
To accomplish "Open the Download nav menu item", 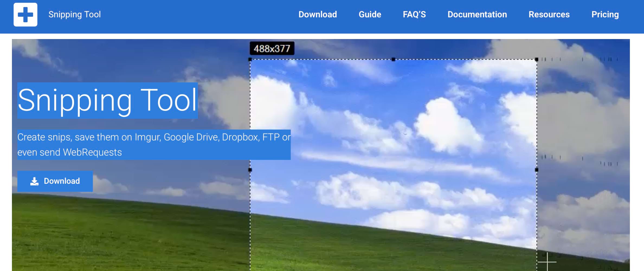I will [318, 14].
